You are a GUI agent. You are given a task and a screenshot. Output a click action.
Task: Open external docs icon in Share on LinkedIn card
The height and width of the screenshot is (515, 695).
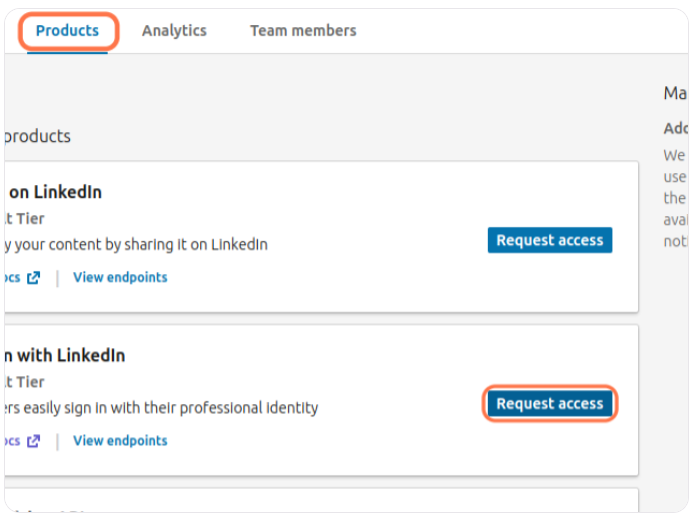[34, 278]
